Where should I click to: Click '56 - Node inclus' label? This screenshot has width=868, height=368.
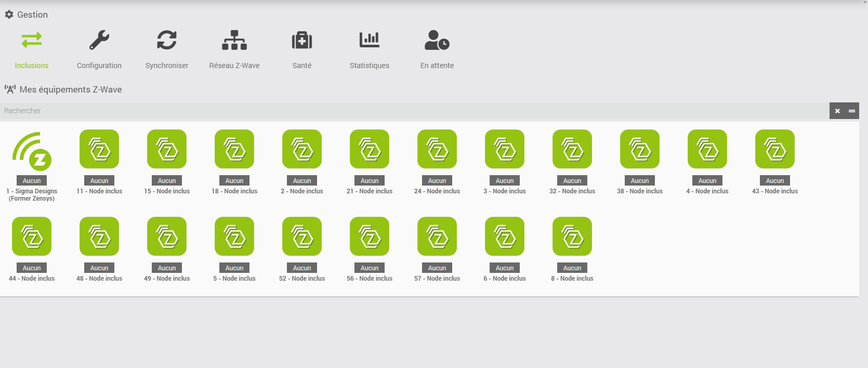370,279
